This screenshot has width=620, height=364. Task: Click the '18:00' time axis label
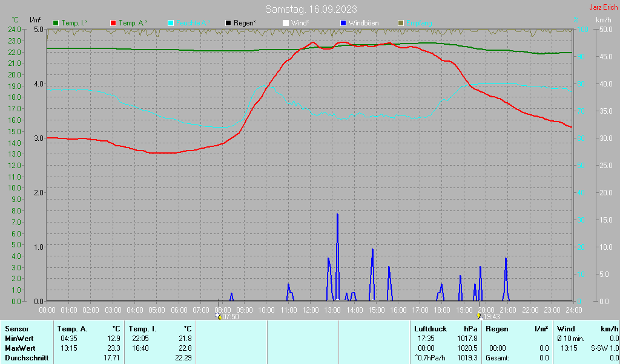[x=442, y=310]
